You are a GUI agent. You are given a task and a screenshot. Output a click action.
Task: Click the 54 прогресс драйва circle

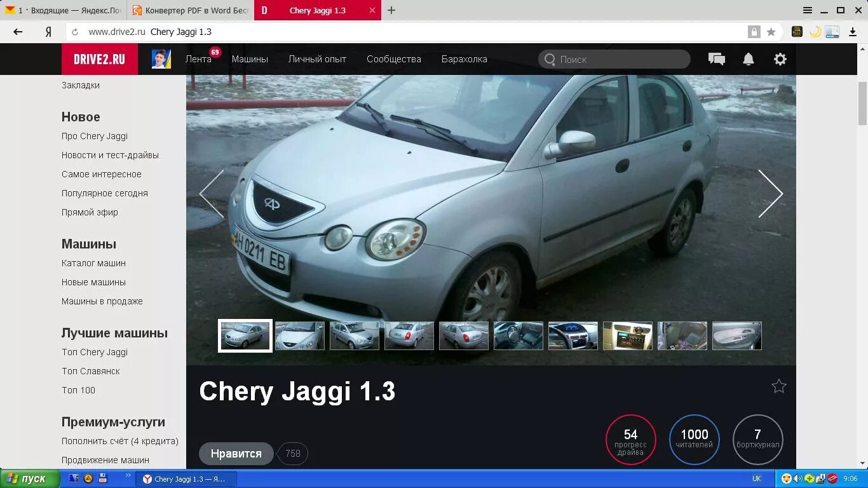click(630, 440)
